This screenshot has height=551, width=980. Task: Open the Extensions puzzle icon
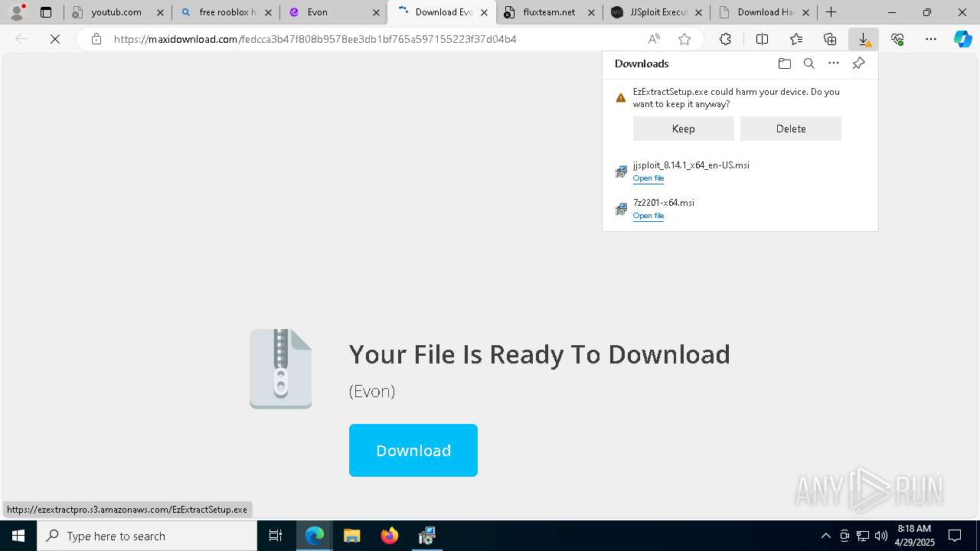coord(725,39)
